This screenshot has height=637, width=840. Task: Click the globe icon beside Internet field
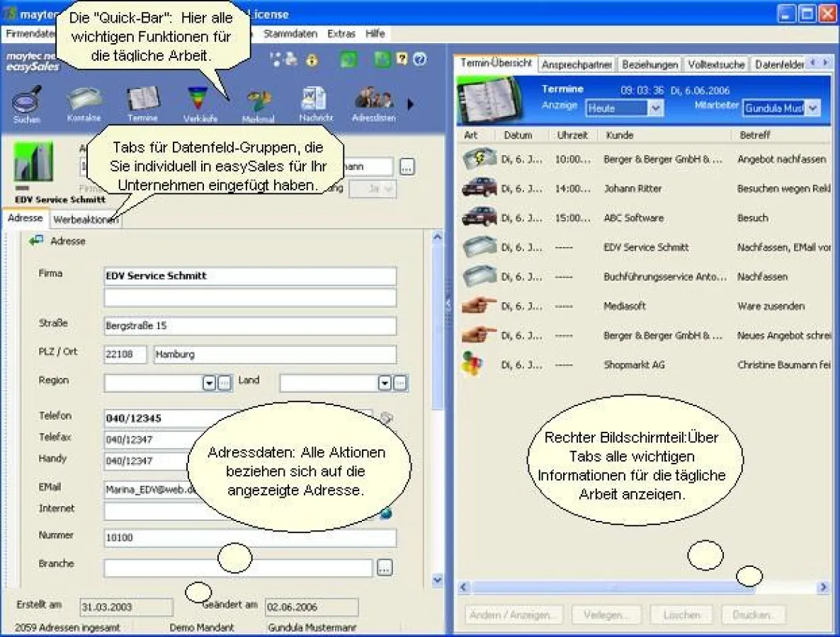pos(386,515)
